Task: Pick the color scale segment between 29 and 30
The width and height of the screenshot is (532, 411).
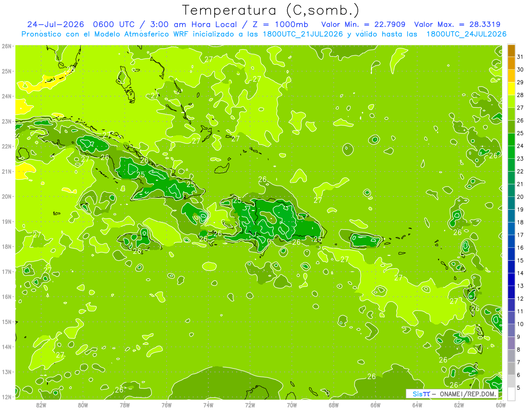Action: pos(511,76)
